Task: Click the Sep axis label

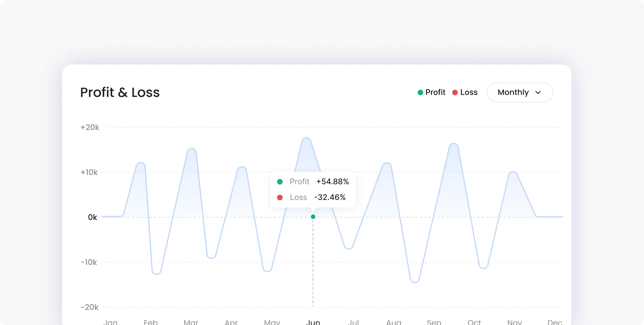Action: [x=434, y=322]
